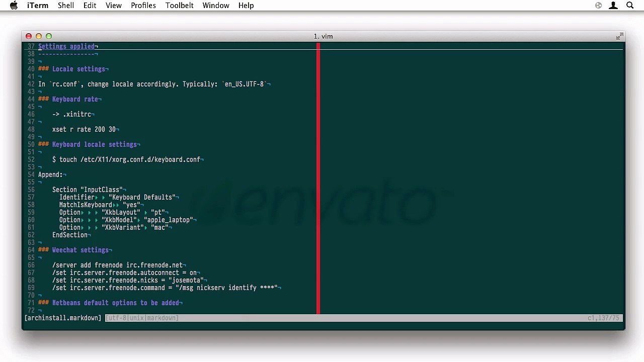The image size is (644, 362).
Task: Minimize the iTerm window with yellow button
Action: pyautogui.click(x=39, y=36)
